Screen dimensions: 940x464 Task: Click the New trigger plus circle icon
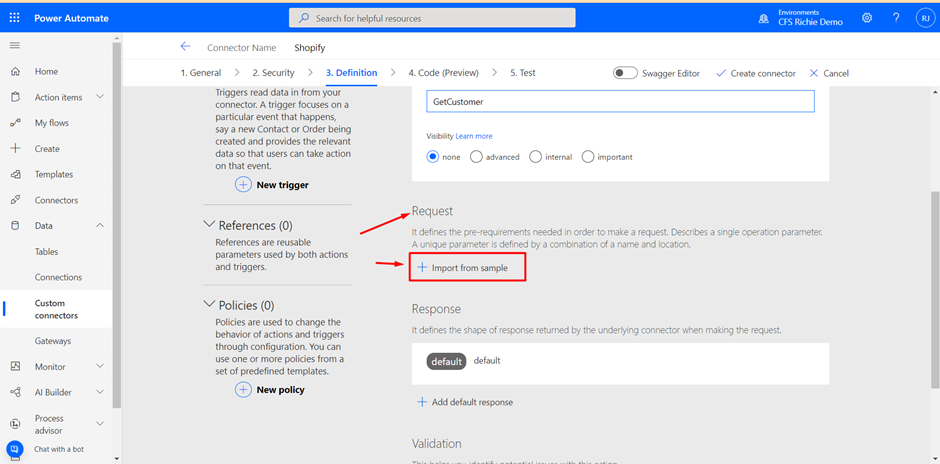pos(243,185)
